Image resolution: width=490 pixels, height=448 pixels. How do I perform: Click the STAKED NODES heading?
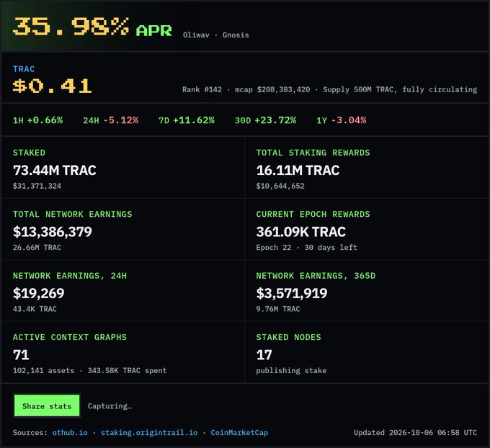(288, 337)
